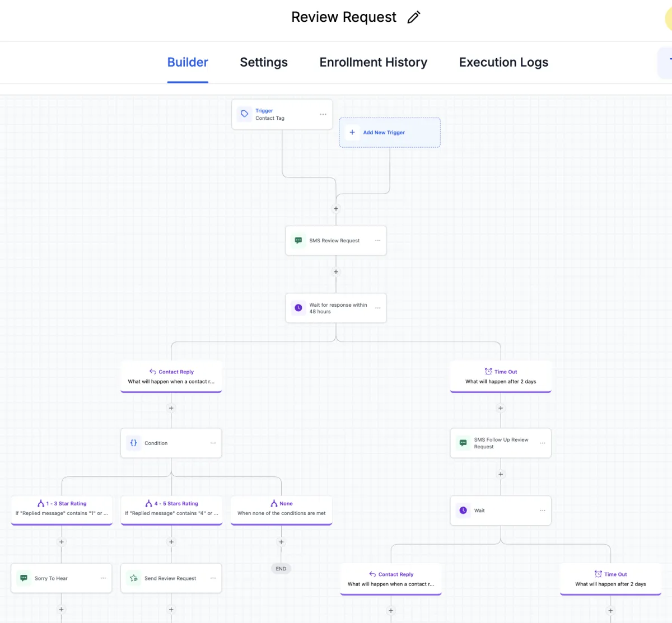The width and height of the screenshot is (672, 623).
Task: Click the purple clock icon on Wait step
Action: [463, 510]
